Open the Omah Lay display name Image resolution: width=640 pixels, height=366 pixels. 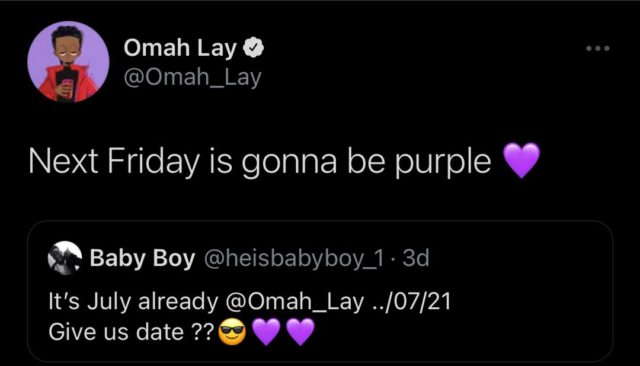pyautogui.click(x=180, y=48)
